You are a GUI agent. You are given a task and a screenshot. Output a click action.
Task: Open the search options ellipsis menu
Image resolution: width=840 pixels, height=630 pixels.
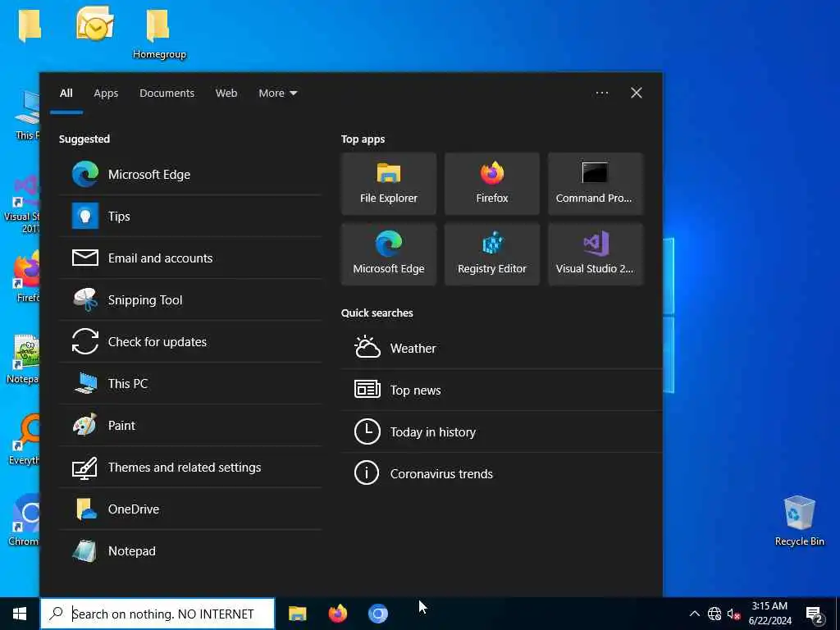pos(601,93)
